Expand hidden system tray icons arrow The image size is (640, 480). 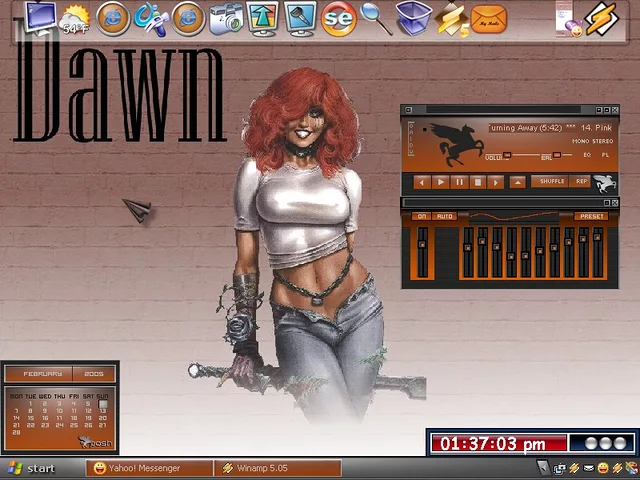(543, 468)
